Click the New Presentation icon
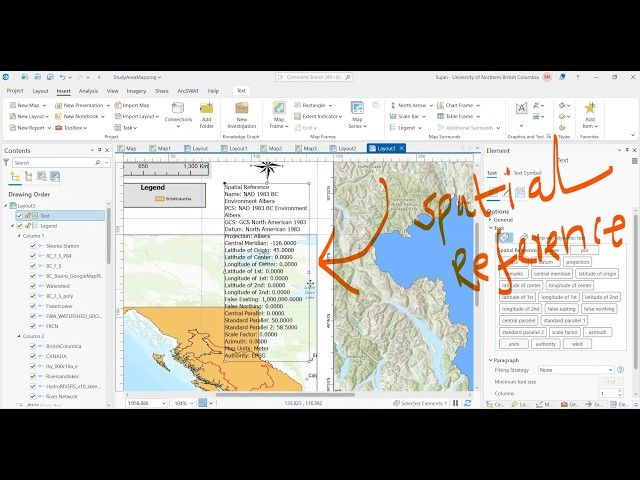This screenshot has height=480, width=640. 58,105
